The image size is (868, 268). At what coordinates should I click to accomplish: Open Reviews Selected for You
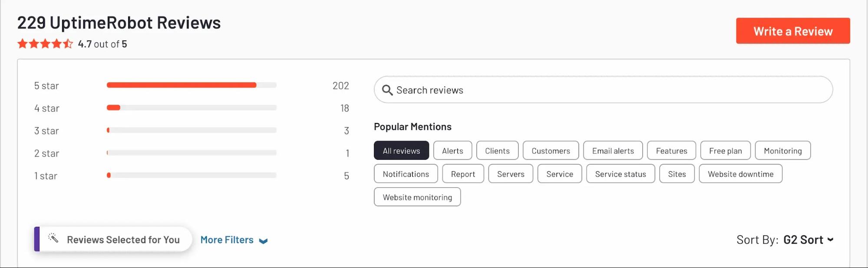click(x=123, y=239)
